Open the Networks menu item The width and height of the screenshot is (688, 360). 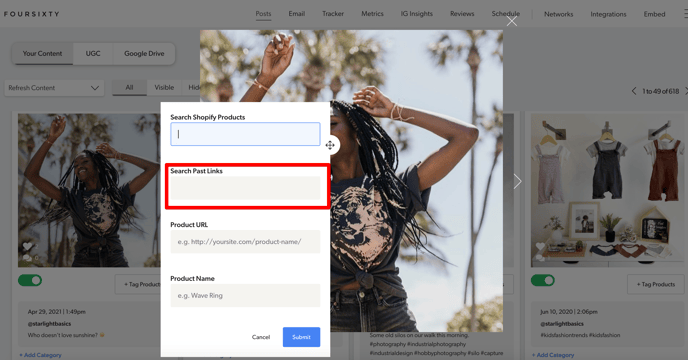click(x=559, y=14)
